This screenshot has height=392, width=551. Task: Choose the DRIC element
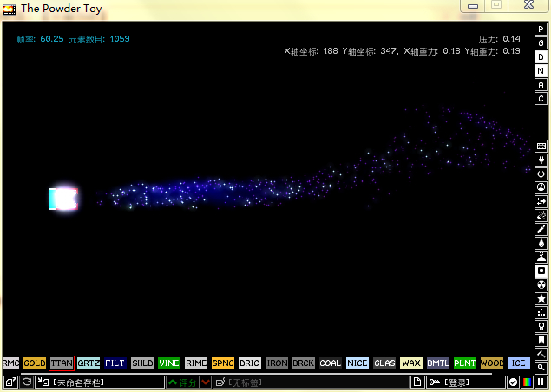pos(250,363)
